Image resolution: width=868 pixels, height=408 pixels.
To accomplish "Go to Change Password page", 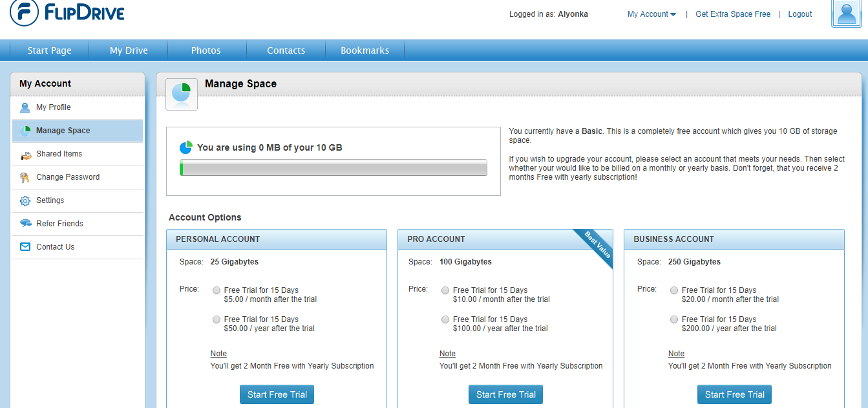I will click(x=78, y=177).
